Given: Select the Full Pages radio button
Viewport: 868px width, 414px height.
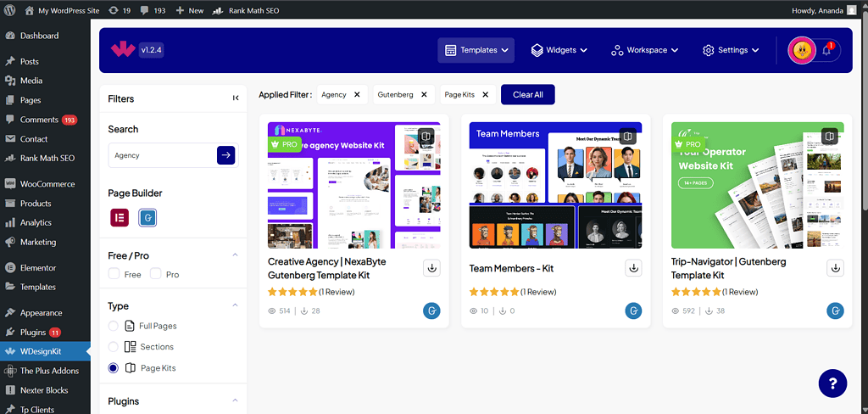Looking at the screenshot, I should (113, 326).
